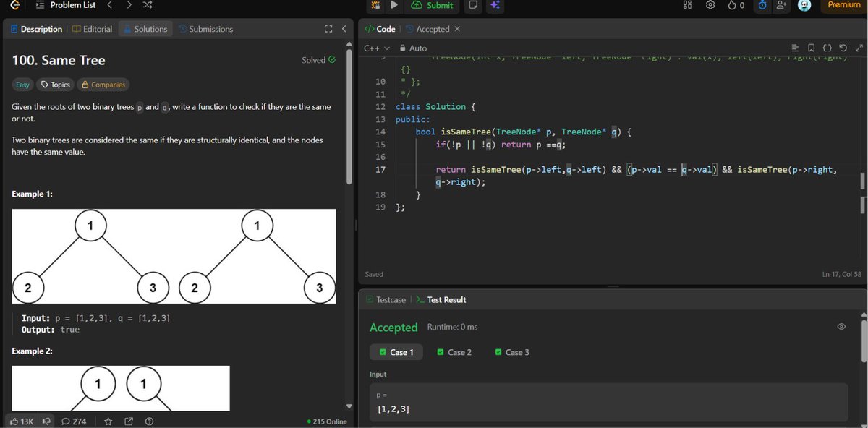
Task: Switch to the Editorial tab
Action: pos(93,29)
